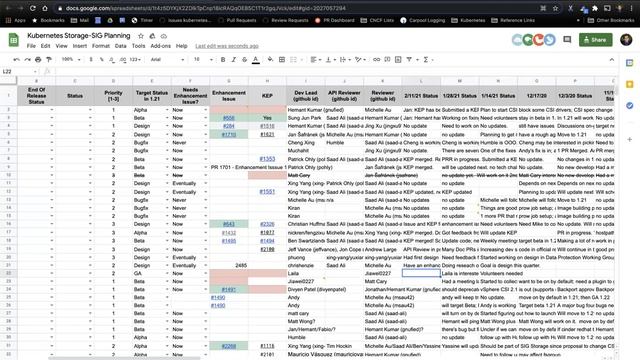Click the 'Christian Huffma' Dev Lead cell
The image size is (640, 360).
tap(306, 224)
